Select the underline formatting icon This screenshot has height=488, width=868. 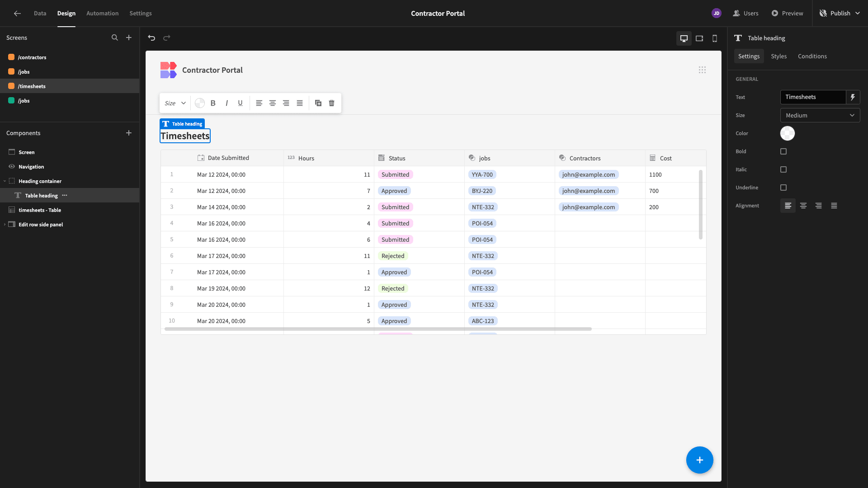[240, 103]
